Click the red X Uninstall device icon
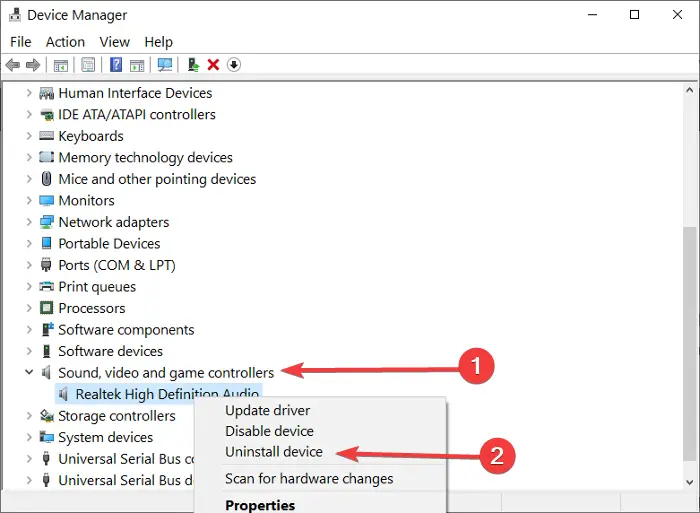 pyautogui.click(x=213, y=65)
